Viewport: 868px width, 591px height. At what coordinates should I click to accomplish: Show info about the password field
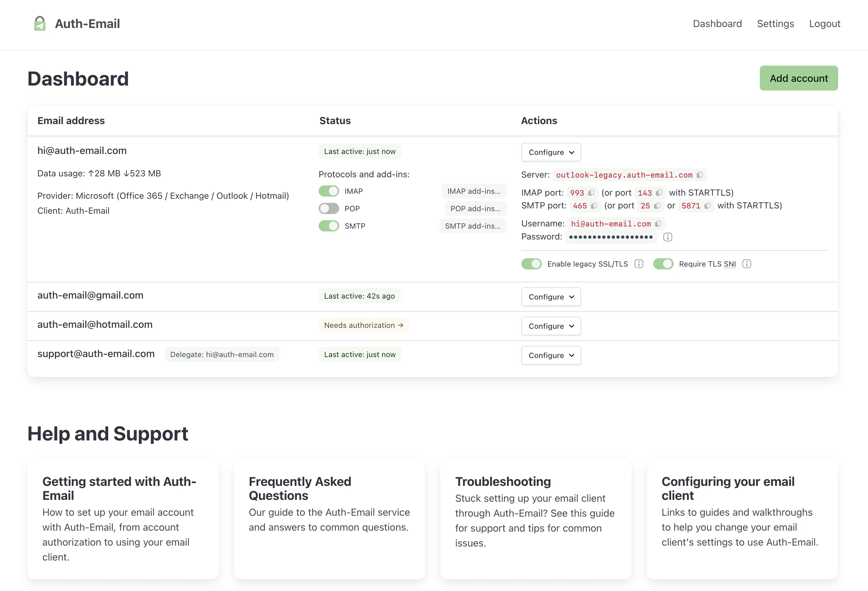pos(667,237)
